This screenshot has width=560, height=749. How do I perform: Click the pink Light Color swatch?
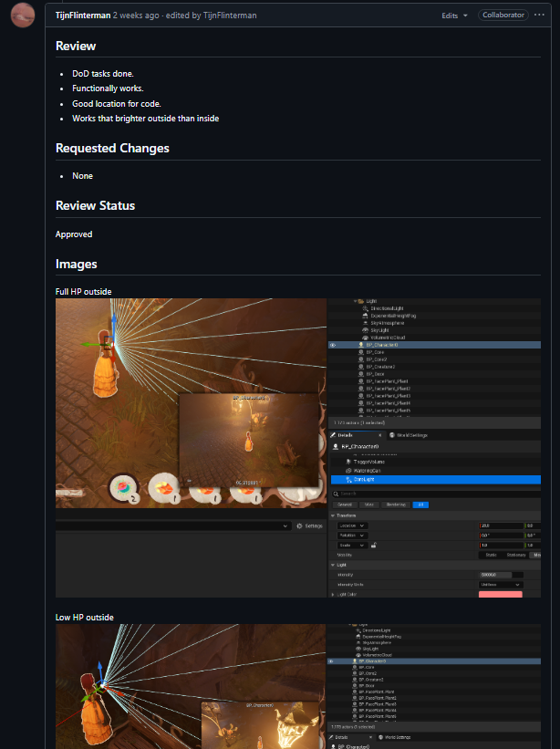pyautogui.click(x=500, y=594)
